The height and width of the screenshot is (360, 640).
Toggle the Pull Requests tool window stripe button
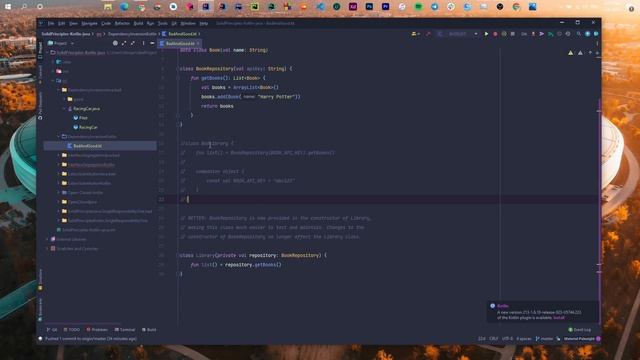pyautogui.click(x=40, y=105)
